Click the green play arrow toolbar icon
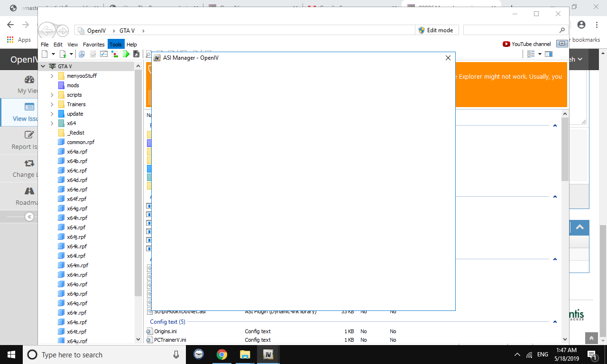Screen dimensions: 607x364 pos(126,54)
